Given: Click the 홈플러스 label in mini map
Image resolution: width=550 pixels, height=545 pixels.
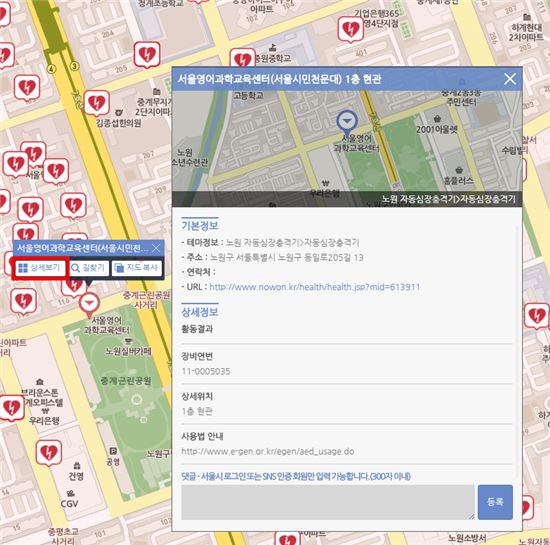Looking at the screenshot, I should click(x=458, y=181).
